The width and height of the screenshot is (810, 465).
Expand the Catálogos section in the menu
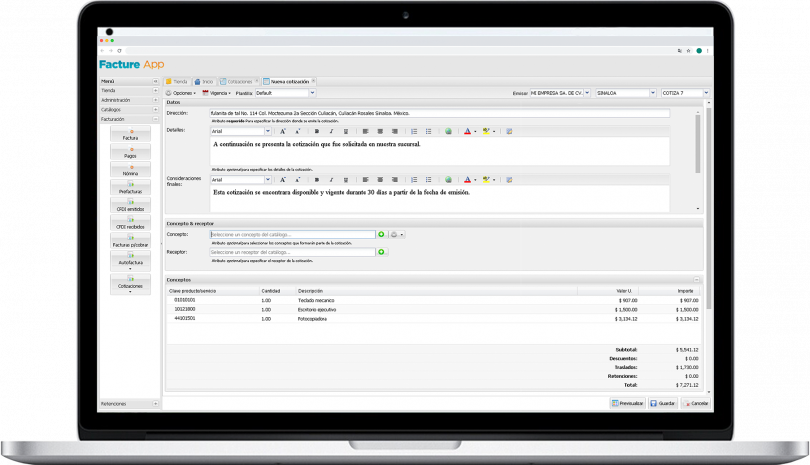coord(155,109)
